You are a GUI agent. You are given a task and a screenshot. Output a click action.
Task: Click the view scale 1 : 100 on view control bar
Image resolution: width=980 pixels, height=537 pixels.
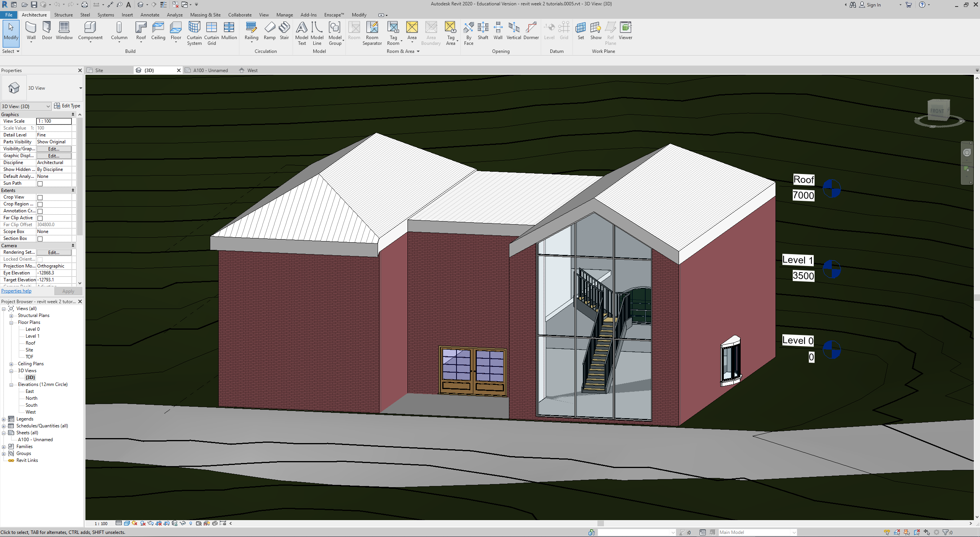click(101, 524)
